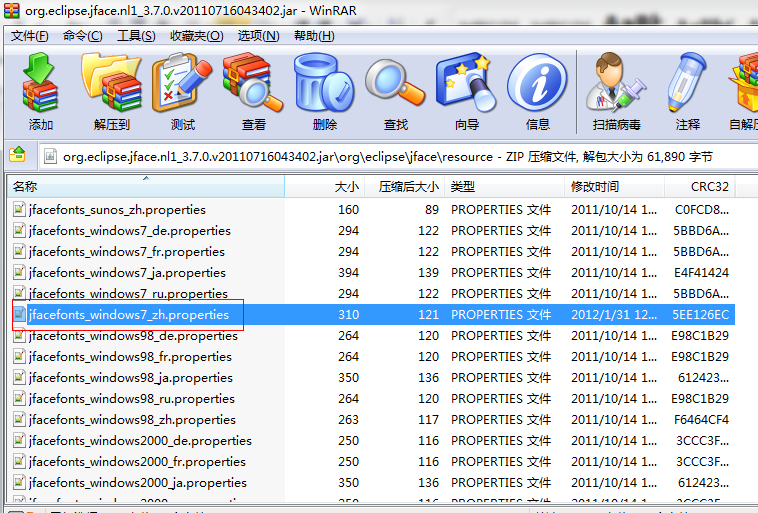Viewport: 758px width, 513px height.
Task: Click file icon of jfacefonts_windows7_de.properties
Action: pyautogui.click(x=19, y=230)
